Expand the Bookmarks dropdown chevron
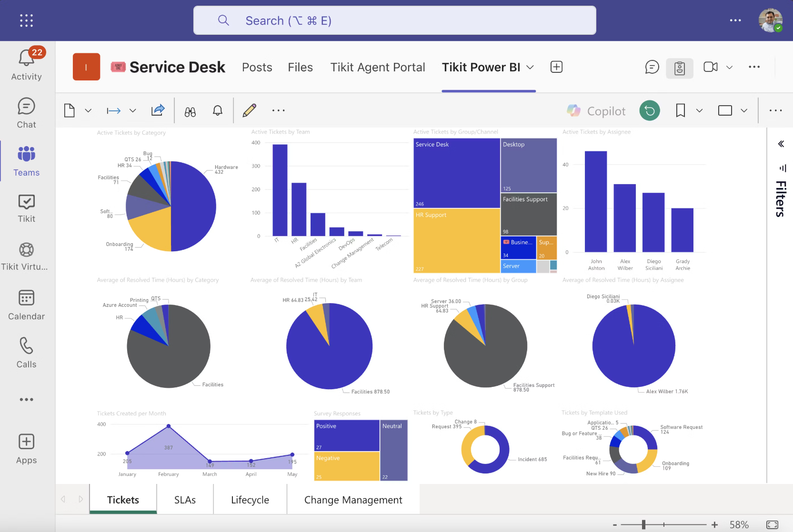Image resolution: width=793 pixels, height=532 pixels. pos(699,111)
